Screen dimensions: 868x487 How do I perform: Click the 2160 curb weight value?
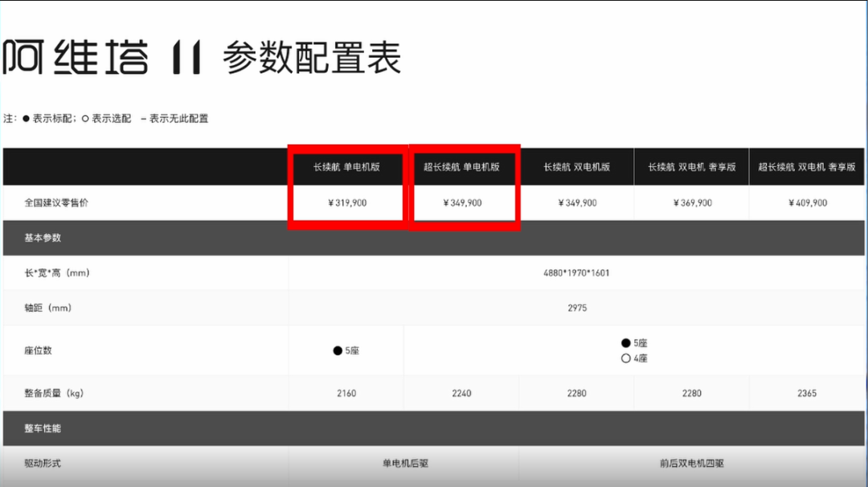[x=346, y=393]
